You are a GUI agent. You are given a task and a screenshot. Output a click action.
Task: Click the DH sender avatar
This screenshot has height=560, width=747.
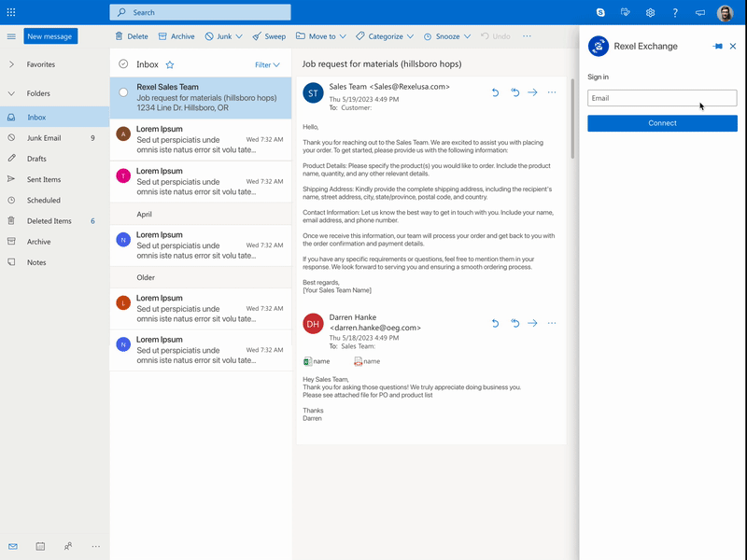313,324
